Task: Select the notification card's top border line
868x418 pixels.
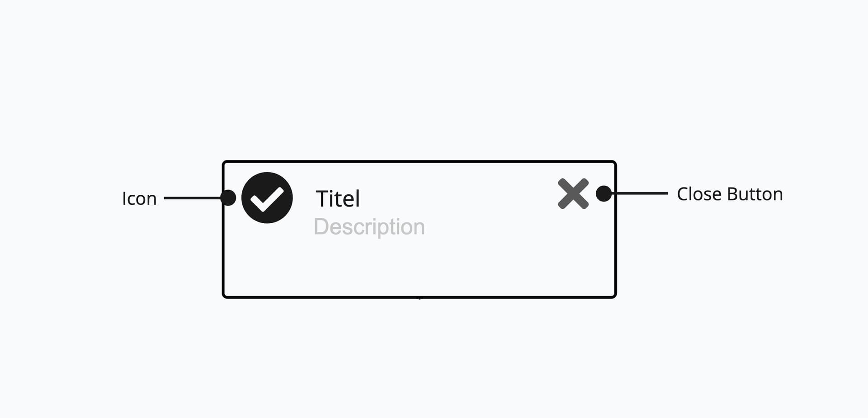Action: click(420, 161)
